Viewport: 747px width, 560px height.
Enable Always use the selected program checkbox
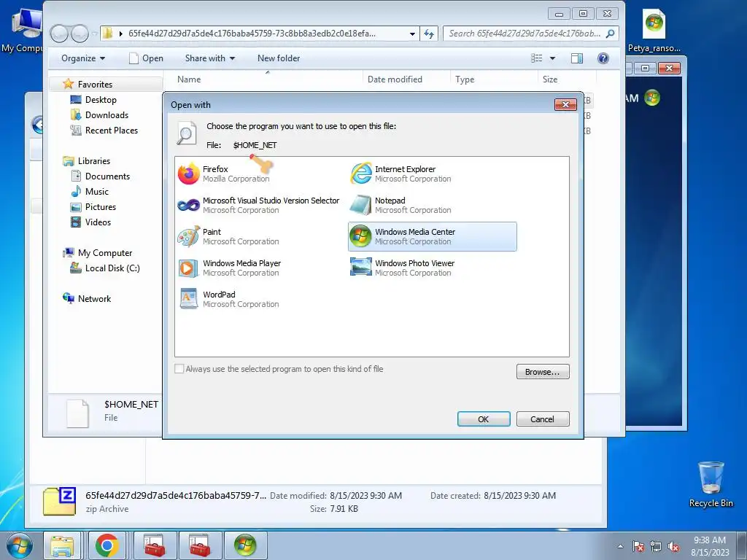(179, 369)
